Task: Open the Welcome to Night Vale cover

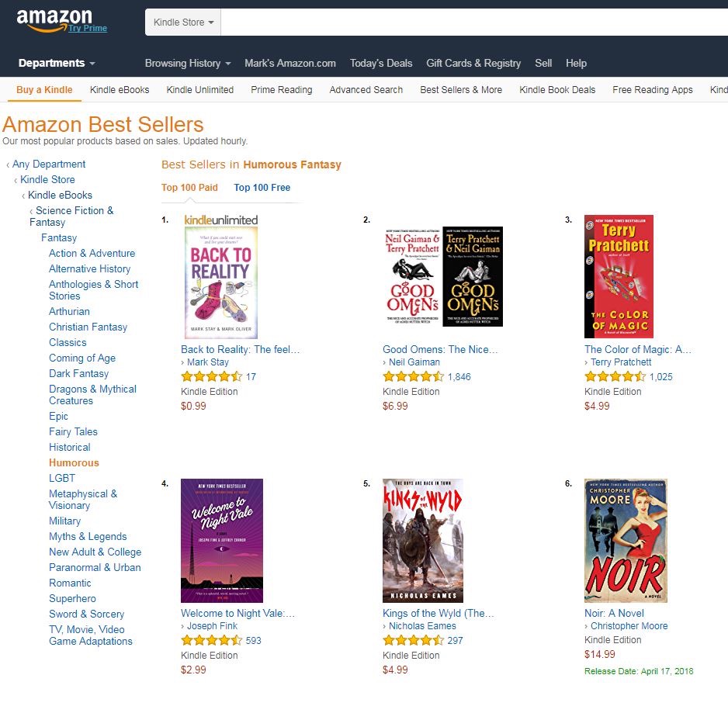Action: pyautogui.click(x=222, y=541)
